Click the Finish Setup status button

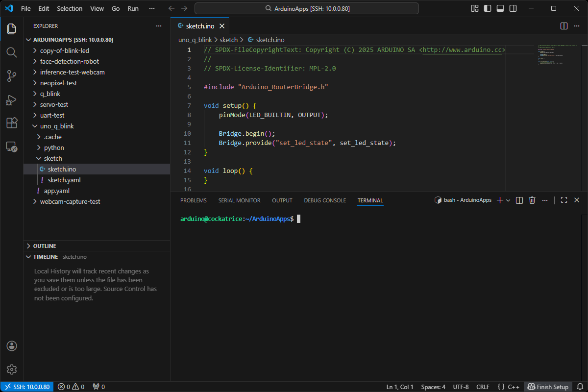[548, 387]
